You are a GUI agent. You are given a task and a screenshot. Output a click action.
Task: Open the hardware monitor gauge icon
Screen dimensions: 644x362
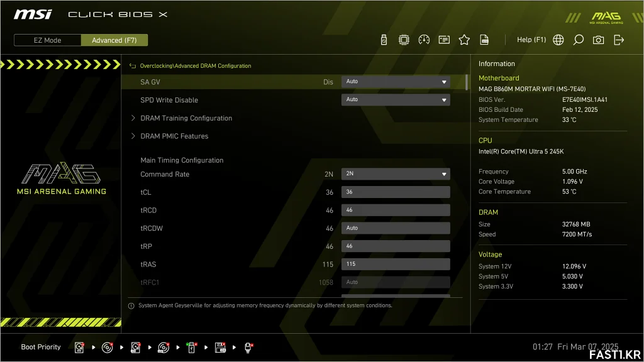click(424, 40)
